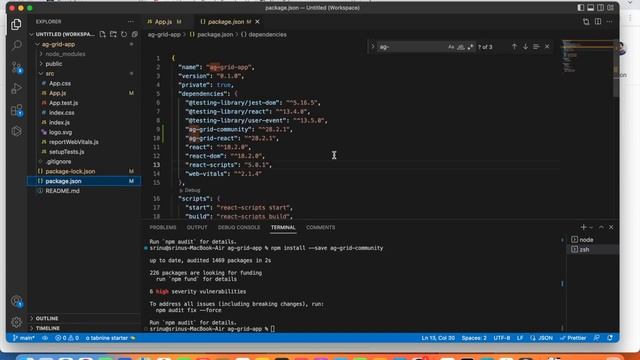Toggle regular expression in find
640x360 pixels.
pos(470,47)
